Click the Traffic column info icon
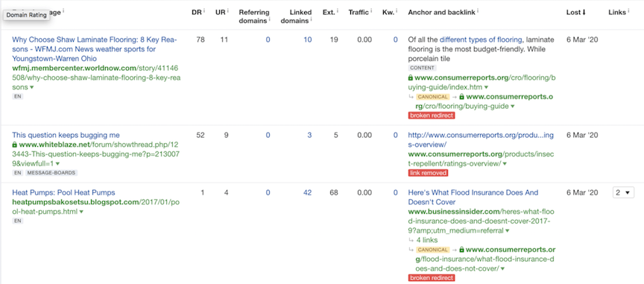 pos(371,11)
